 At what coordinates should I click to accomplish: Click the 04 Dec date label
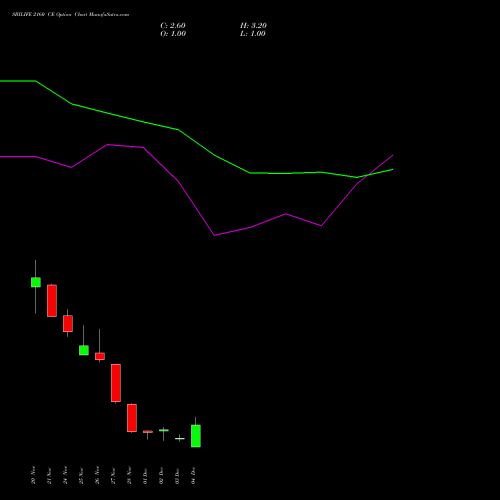193,475
